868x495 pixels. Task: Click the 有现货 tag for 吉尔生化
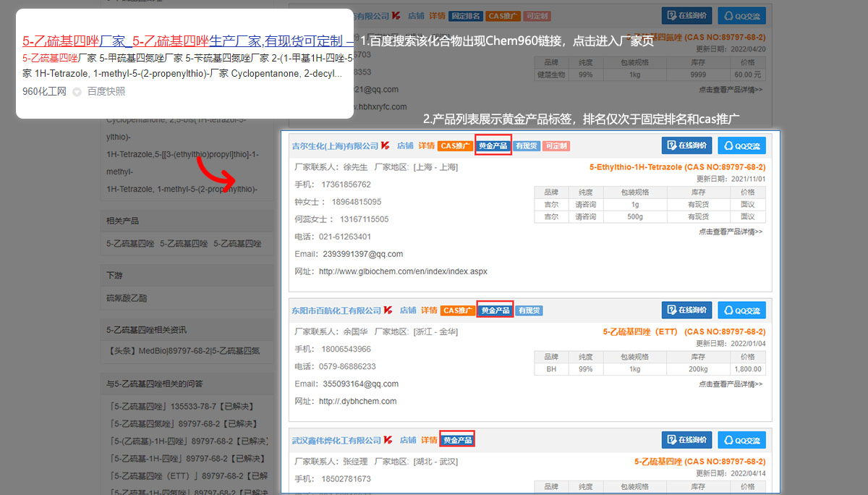[527, 145]
